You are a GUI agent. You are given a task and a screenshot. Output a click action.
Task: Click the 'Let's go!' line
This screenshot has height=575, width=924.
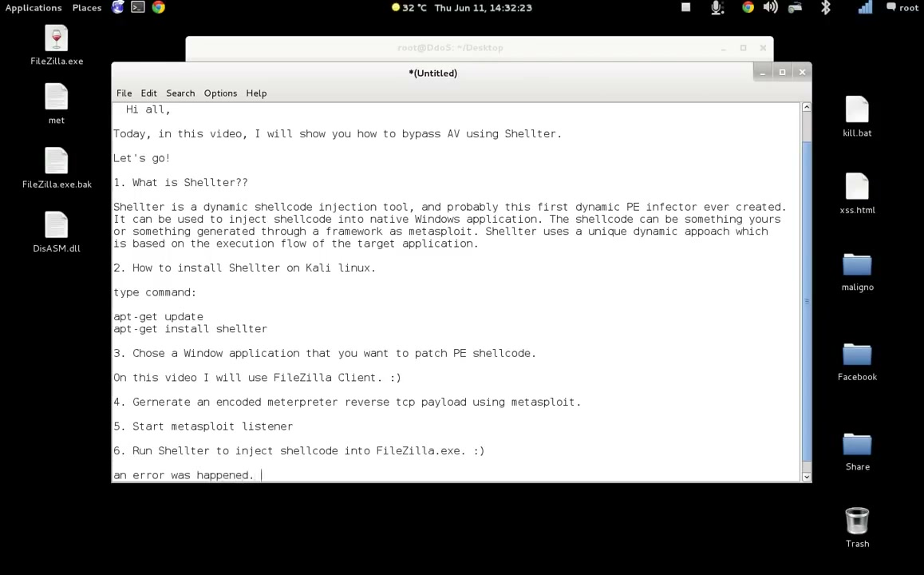(141, 158)
